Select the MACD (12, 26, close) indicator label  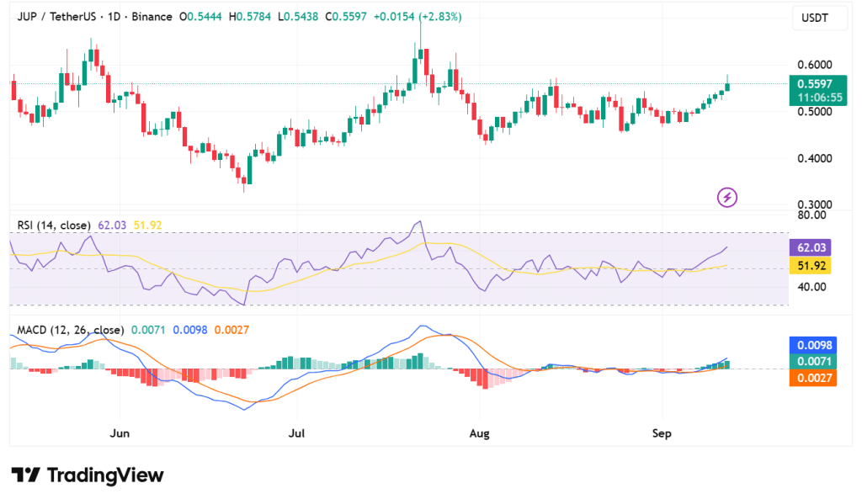(x=71, y=330)
